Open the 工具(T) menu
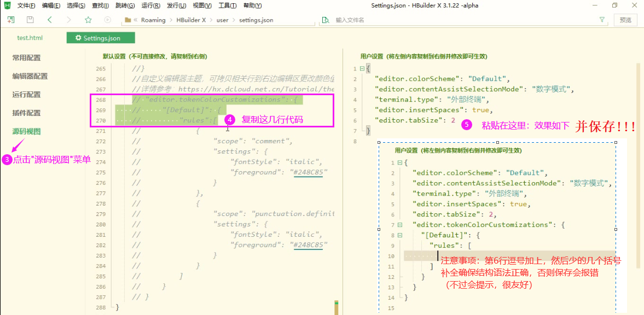 227,6
